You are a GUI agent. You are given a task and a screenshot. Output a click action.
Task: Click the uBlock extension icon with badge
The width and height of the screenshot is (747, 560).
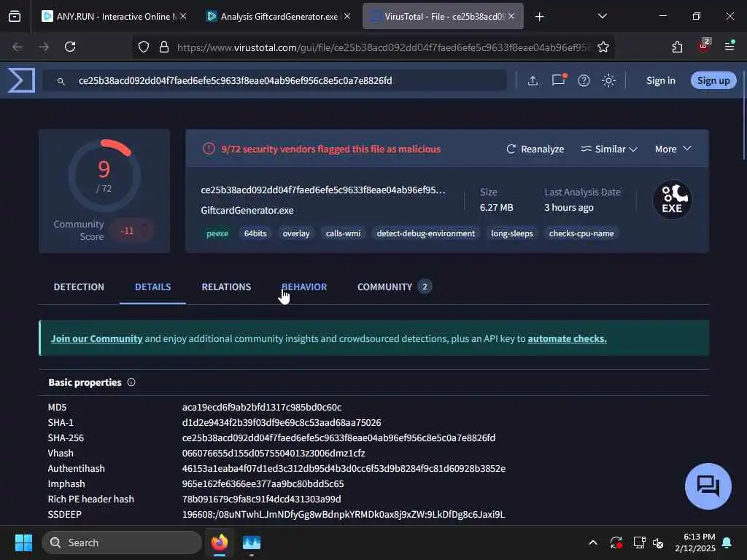tap(704, 46)
